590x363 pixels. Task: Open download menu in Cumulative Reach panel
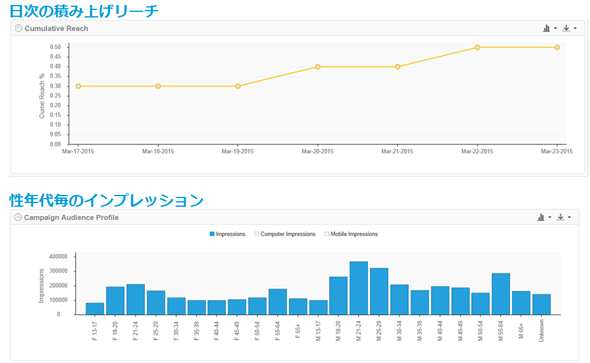click(566, 28)
